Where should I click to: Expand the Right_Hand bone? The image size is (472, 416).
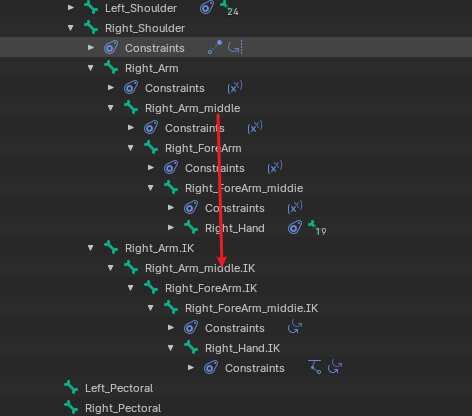[x=171, y=228]
